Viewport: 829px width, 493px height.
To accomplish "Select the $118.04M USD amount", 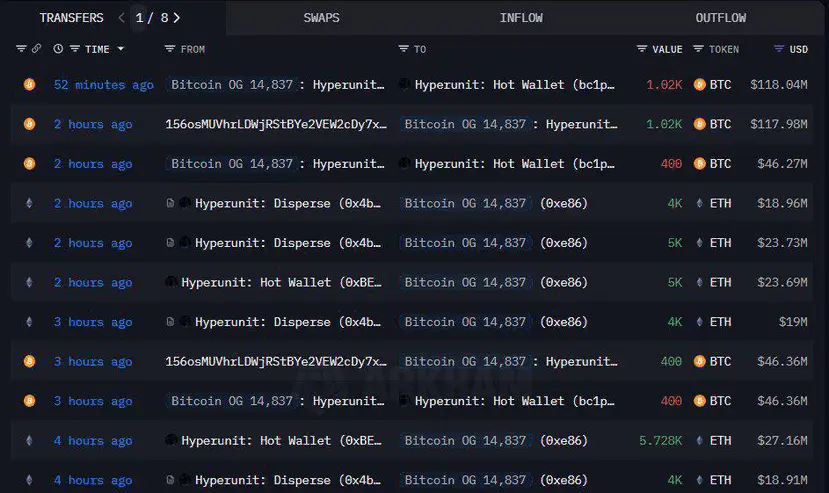I will [779, 85].
